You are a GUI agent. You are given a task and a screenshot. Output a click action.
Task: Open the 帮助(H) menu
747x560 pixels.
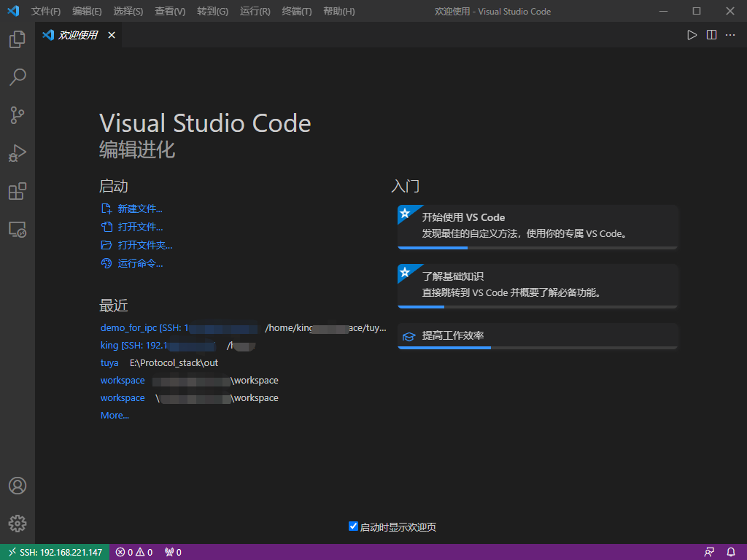(x=338, y=11)
